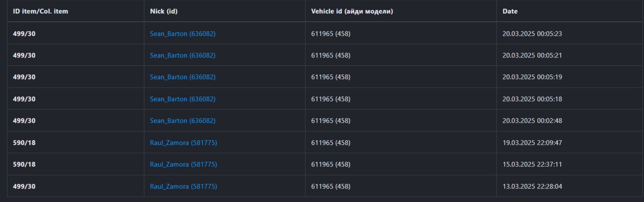The height and width of the screenshot is (202, 644).
Task: Click the "Nick (id)" column header
Action: tap(164, 11)
